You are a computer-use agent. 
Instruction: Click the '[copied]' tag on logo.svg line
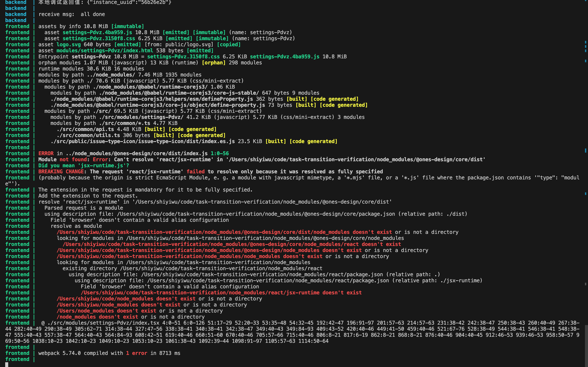point(229,45)
